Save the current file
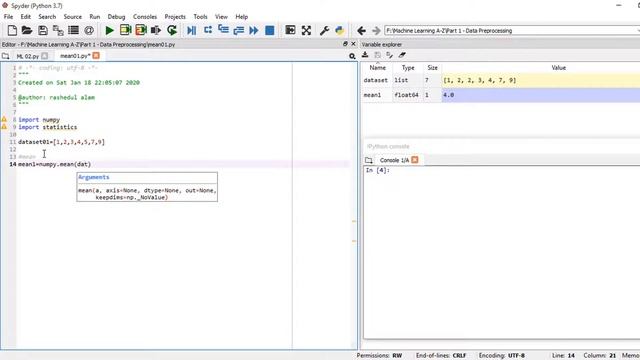The height and width of the screenshot is (360, 640). pyautogui.click(x=42, y=30)
